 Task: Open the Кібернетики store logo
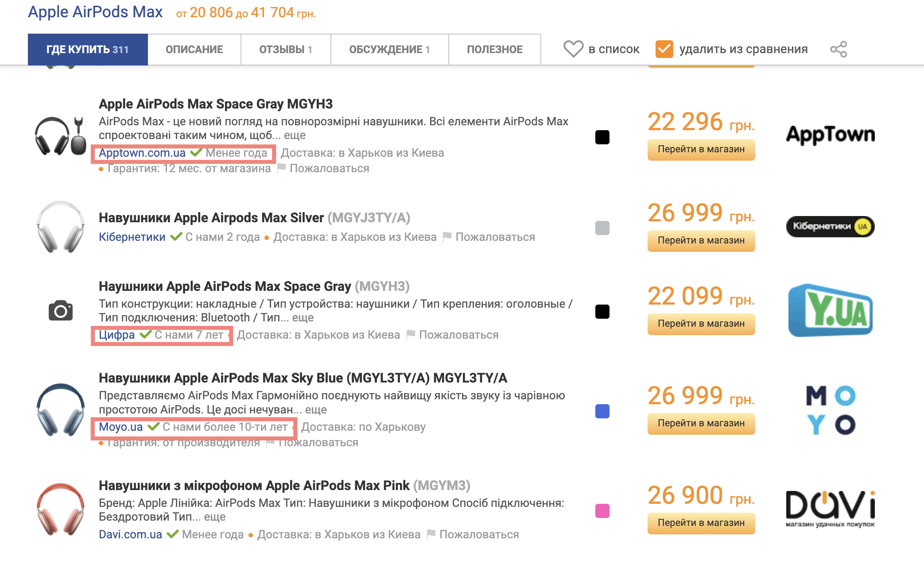831,226
